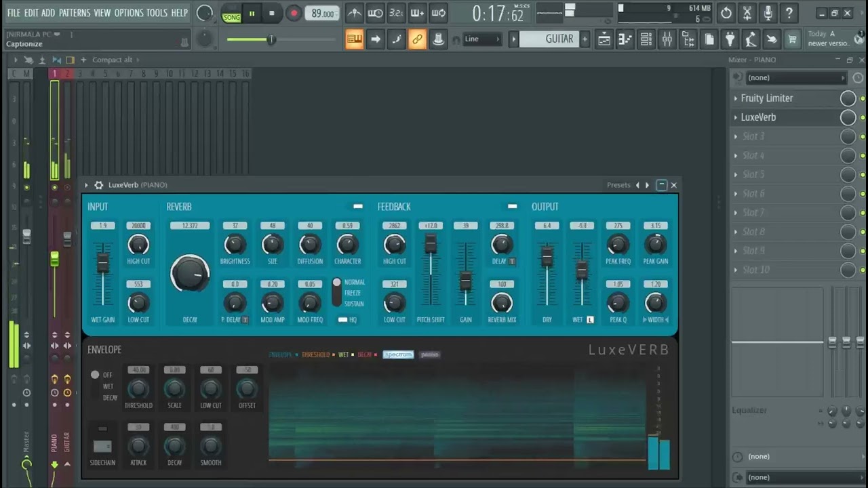Open the mixer input (none) dropdown at top
The image size is (868, 488).
[795, 78]
